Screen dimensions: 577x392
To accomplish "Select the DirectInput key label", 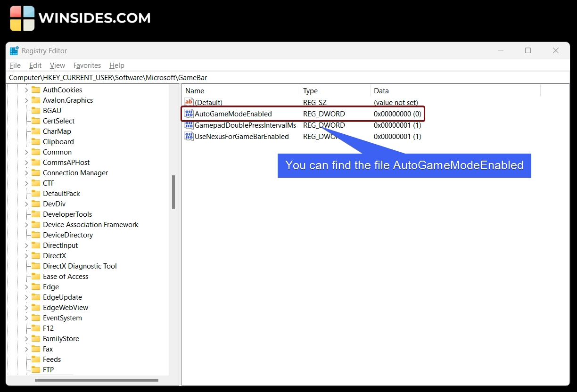I will pyautogui.click(x=60, y=245).
